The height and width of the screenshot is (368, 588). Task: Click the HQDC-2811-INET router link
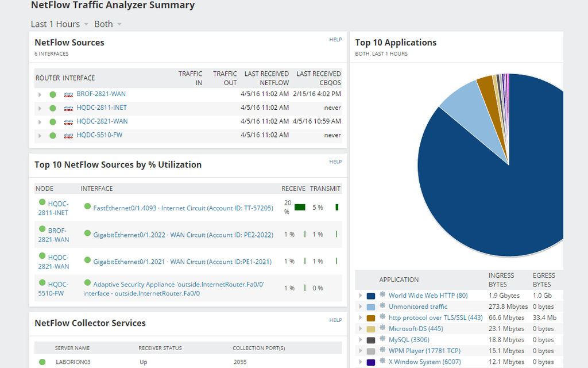[x=102, y=108]
